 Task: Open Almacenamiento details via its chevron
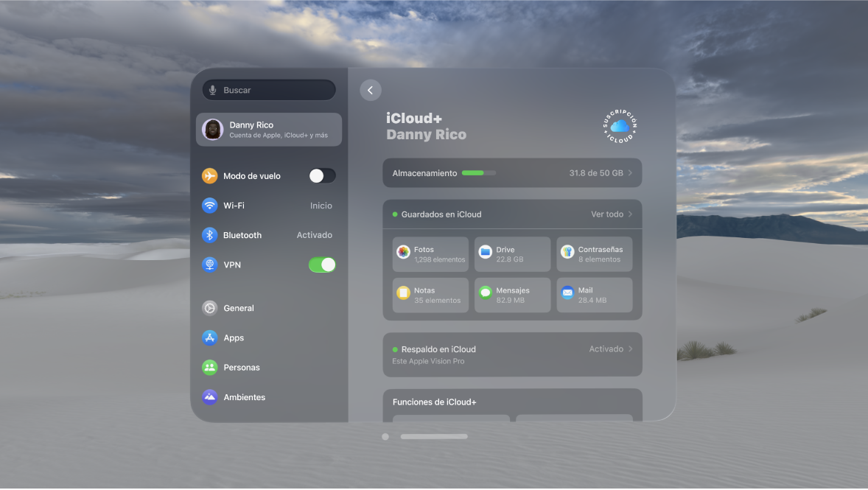(x=630, y=172)
